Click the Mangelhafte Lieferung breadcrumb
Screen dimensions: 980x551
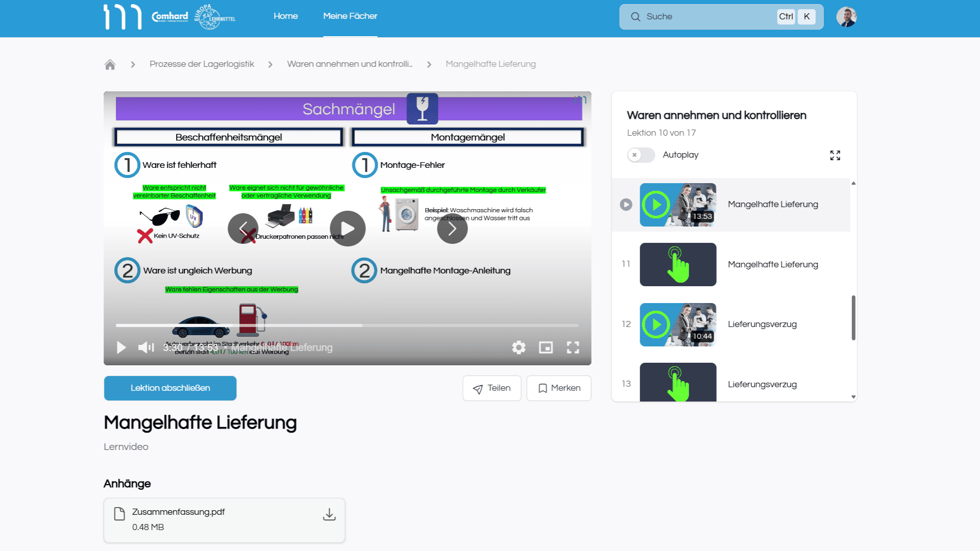491,64
